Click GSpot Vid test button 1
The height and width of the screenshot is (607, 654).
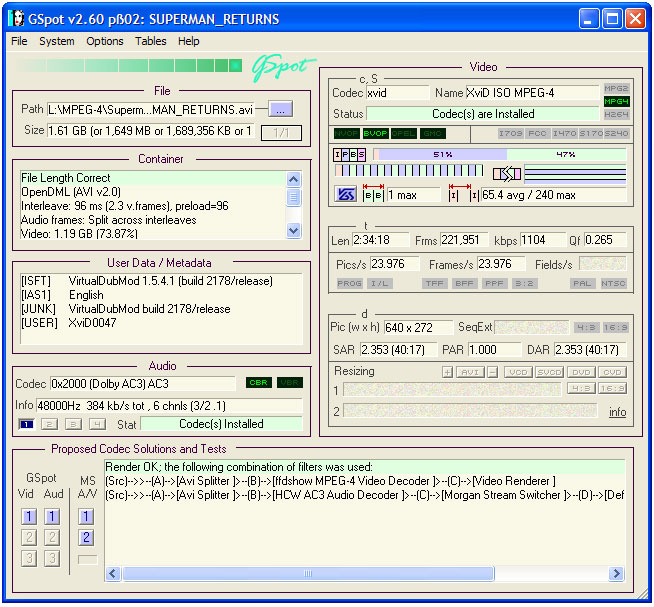point(29,517)
